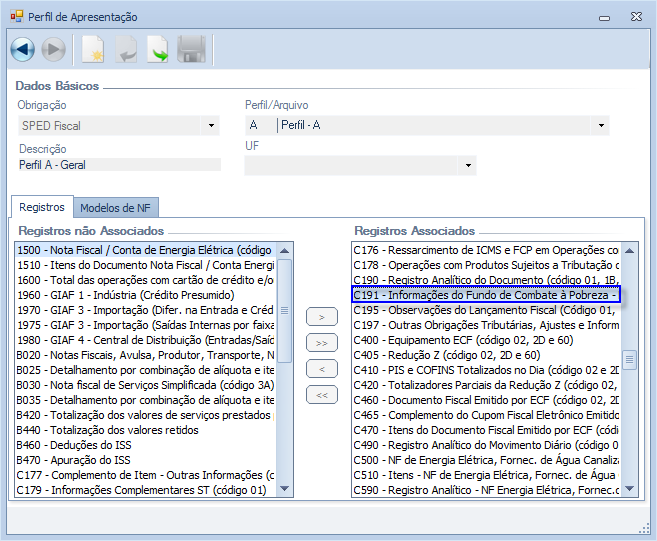Screen dimensions: 657x541
Task: Switch to the Modelos de NF tab
Action: click(115, 207)
